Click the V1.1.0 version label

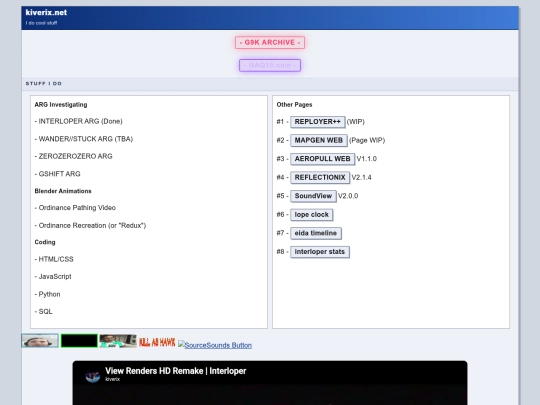[x=366, y=159]
